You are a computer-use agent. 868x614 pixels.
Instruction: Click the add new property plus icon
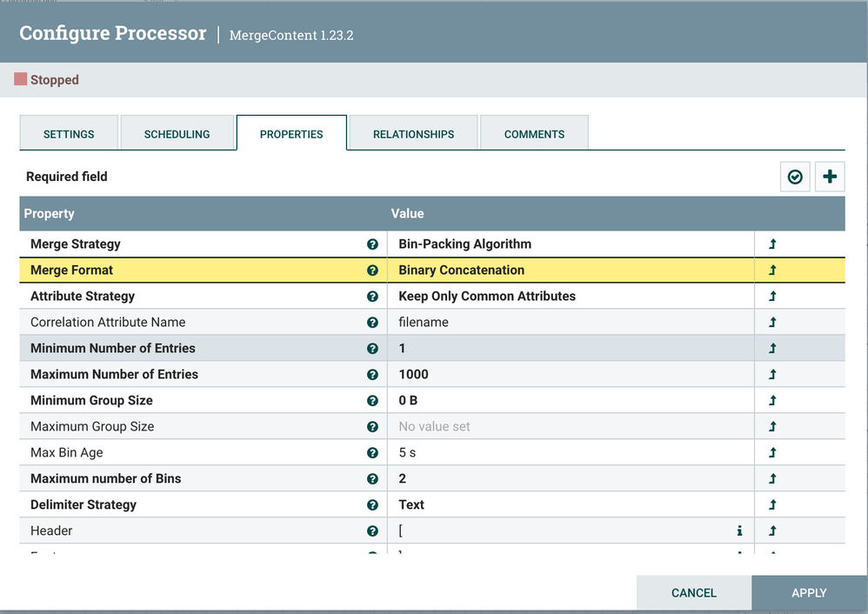[x=830, y=177]
